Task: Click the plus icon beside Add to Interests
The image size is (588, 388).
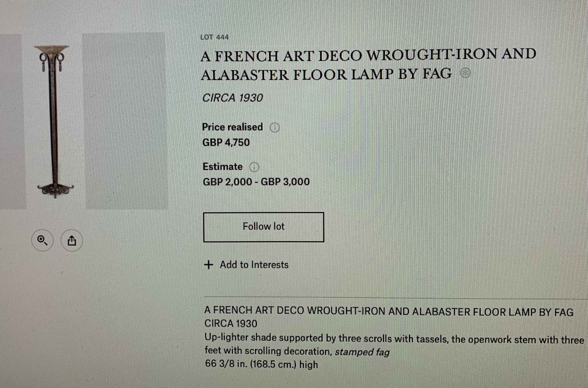Action: point(209,265)
